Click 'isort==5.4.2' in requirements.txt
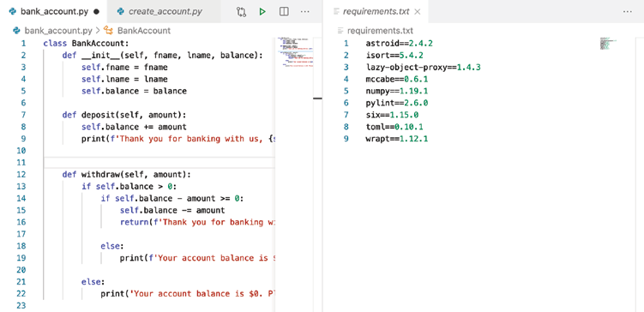This screenshot has height=312, width=644. (394, 56)
